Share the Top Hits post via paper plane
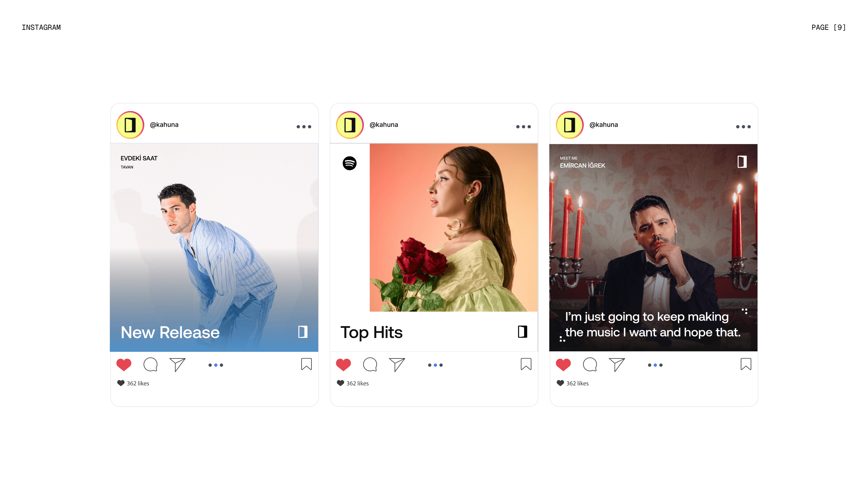868x489 pixels. click(397, 365)
